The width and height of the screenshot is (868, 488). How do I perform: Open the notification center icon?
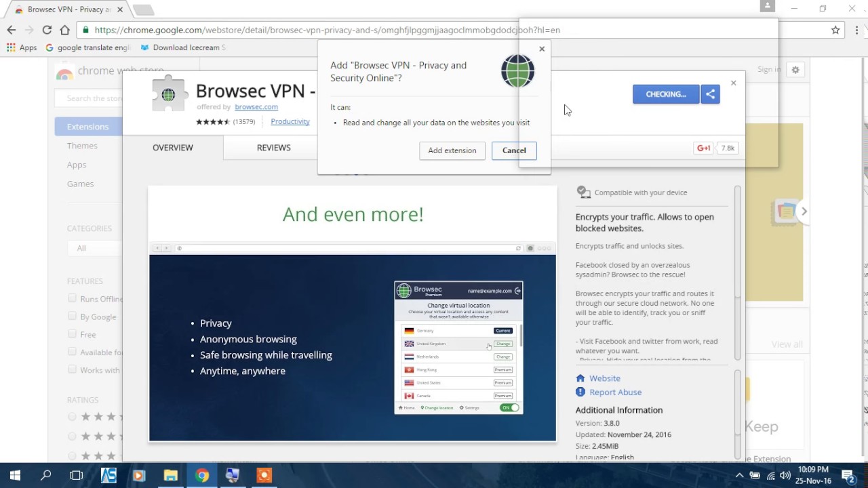click(x=848, y=475)
